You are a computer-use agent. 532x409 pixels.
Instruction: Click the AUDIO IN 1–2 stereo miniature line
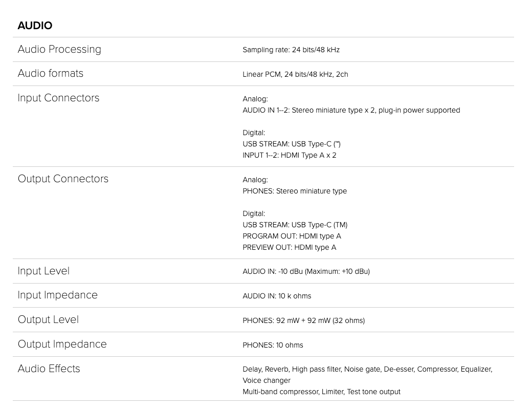point(351,110)
